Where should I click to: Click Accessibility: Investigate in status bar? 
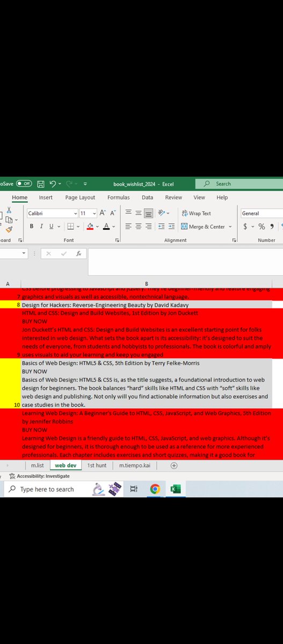point(39,476)
